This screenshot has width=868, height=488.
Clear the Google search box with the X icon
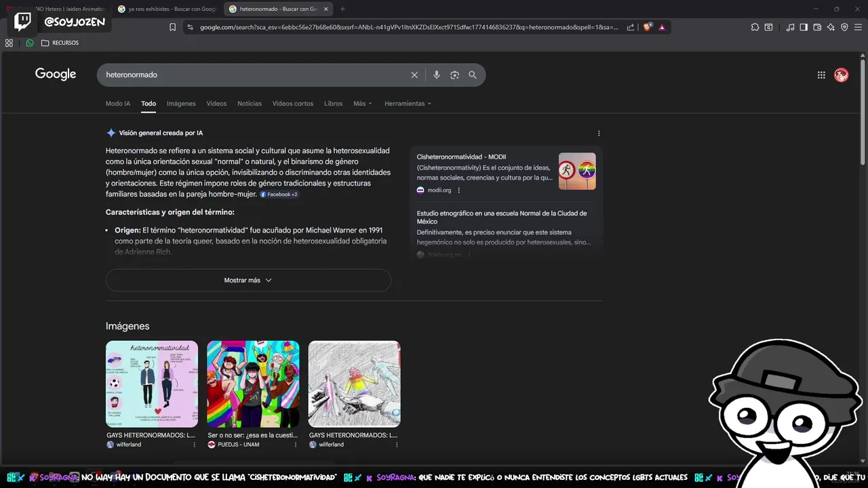pyautogui.click(x=414, y=75)
